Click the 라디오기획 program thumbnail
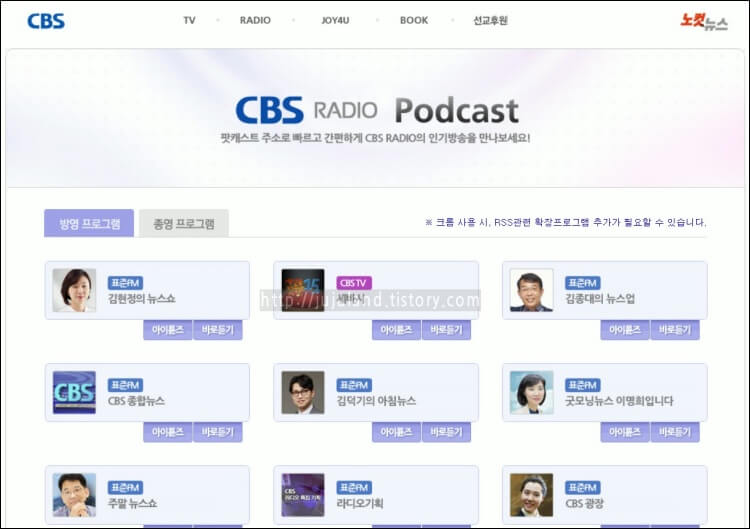 [x=303, y=495]
